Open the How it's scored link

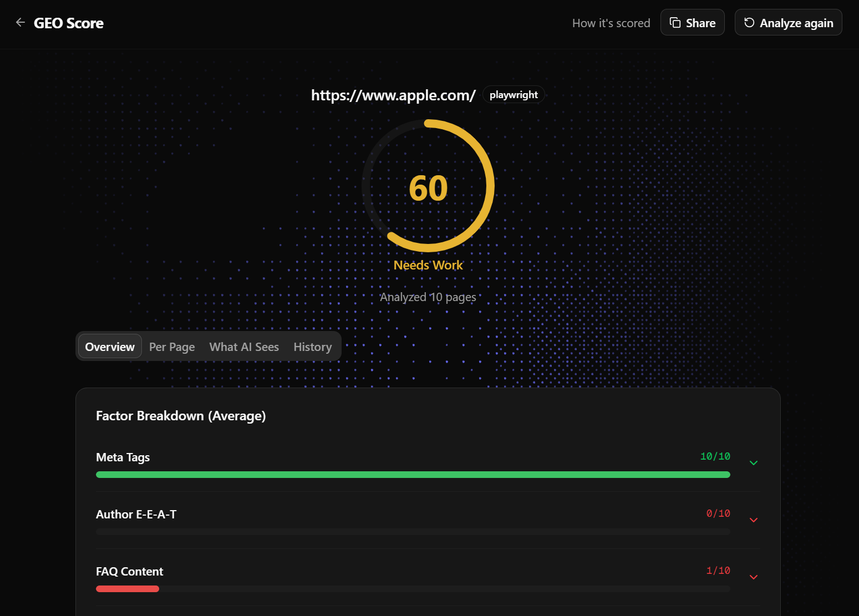pos(611,23)
